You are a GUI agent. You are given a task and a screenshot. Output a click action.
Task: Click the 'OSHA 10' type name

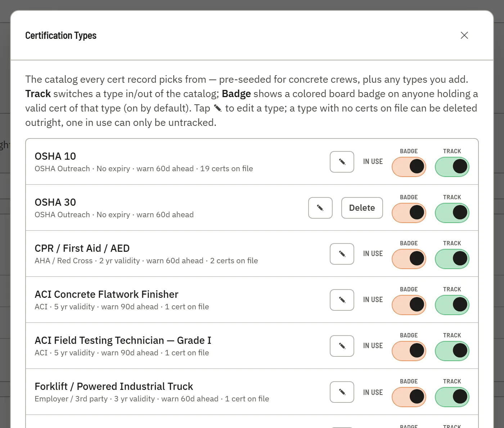pos(55,156)
